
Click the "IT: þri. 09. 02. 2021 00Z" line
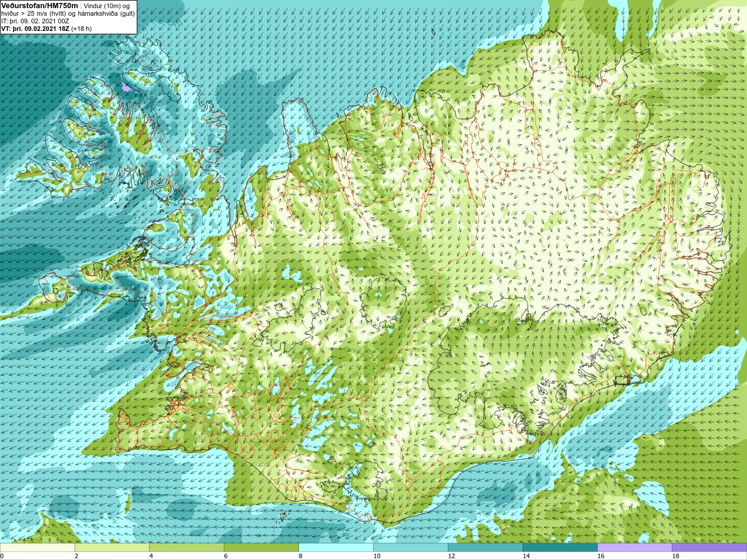coord(35,20)
